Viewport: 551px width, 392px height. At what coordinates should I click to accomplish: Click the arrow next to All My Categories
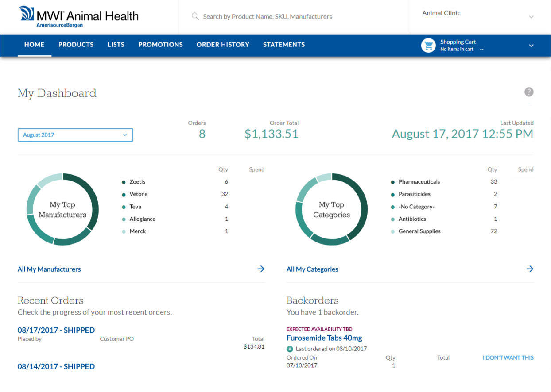[530, 269]
